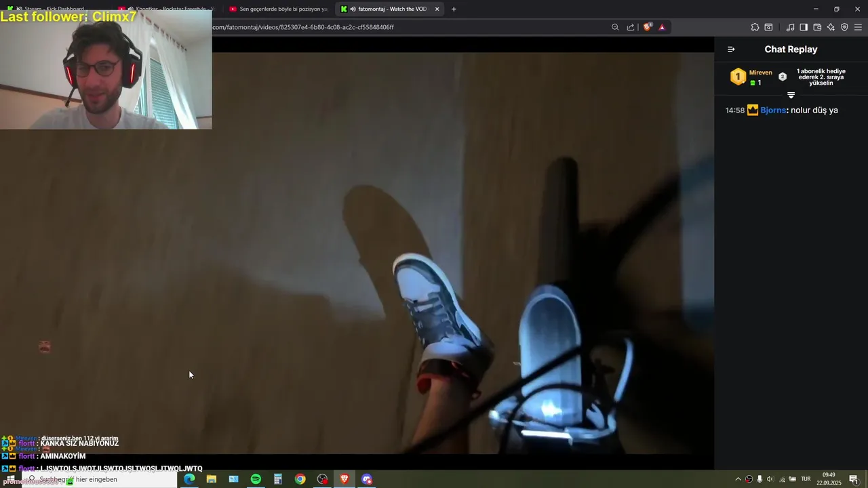Click the 14:58 chat timestamp
Screen dimensions: 868x488
point(735,110)
